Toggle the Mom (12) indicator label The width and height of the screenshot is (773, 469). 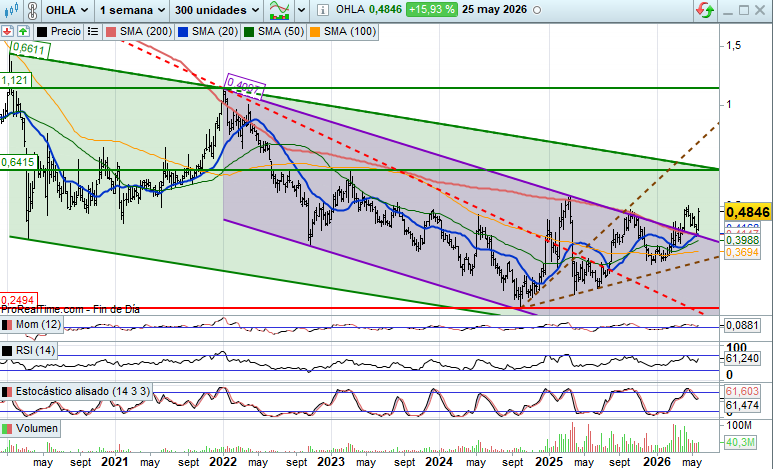coord(32,325)
